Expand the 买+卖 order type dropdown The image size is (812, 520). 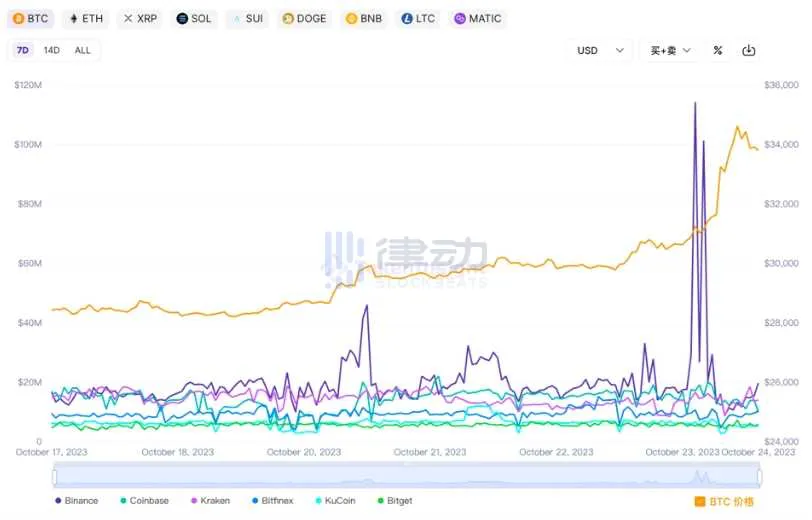point(670,51)
